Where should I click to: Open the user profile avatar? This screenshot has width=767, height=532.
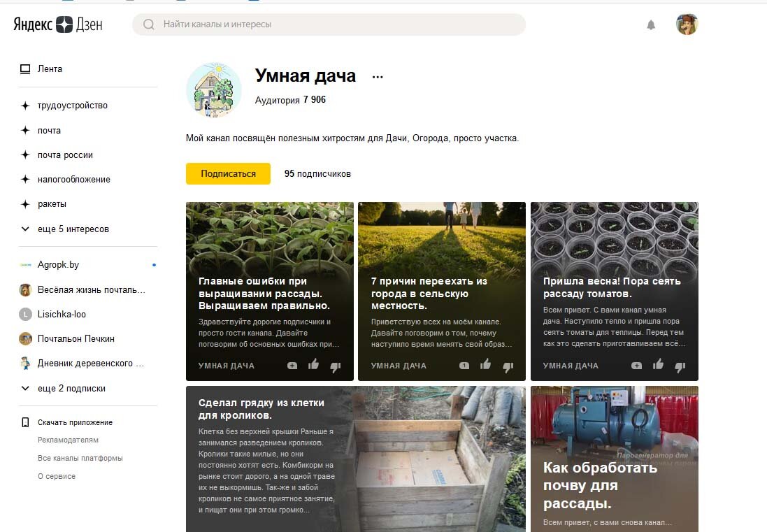(x=687, y=24)
